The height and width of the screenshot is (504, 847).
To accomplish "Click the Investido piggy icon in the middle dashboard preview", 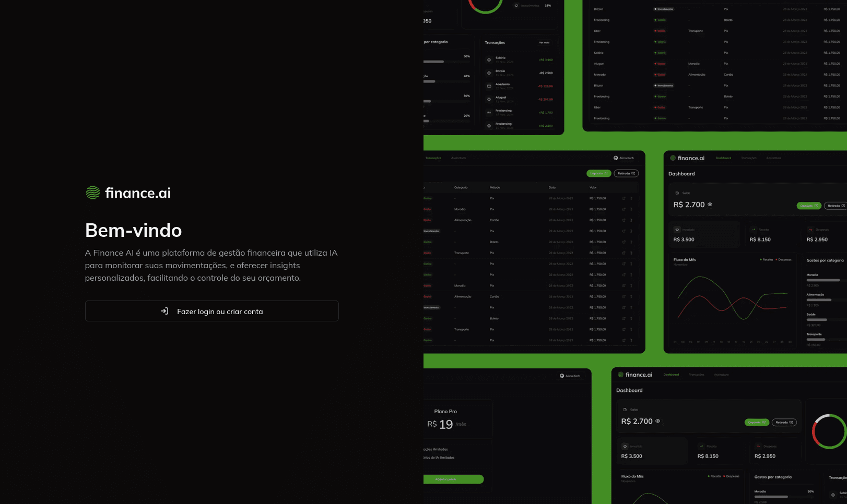I will pyautogui.click(x=677, y=230).
